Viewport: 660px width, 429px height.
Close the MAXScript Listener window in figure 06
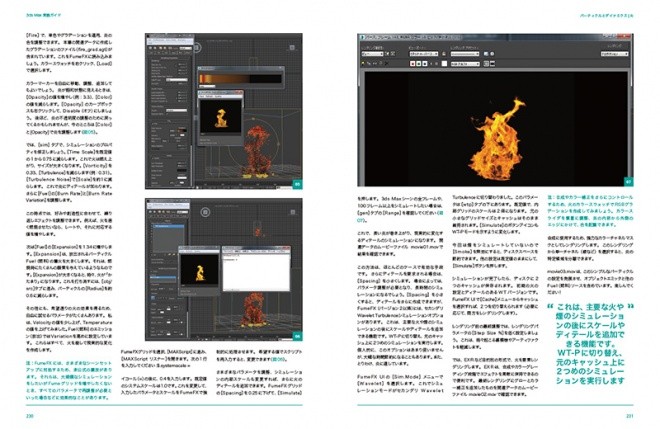(288, 248)
